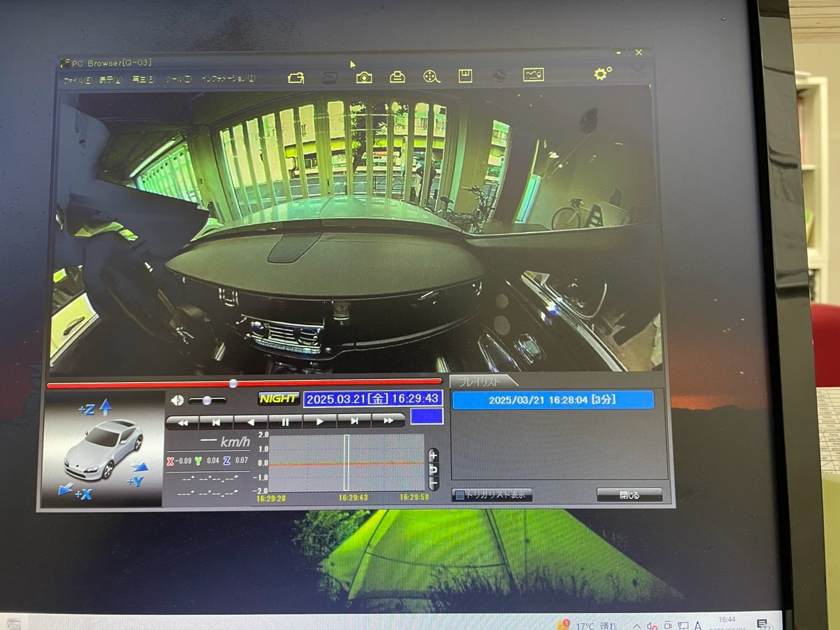Pause the video playback
This screenshot has width=840, height=630.
click(285, 422)
